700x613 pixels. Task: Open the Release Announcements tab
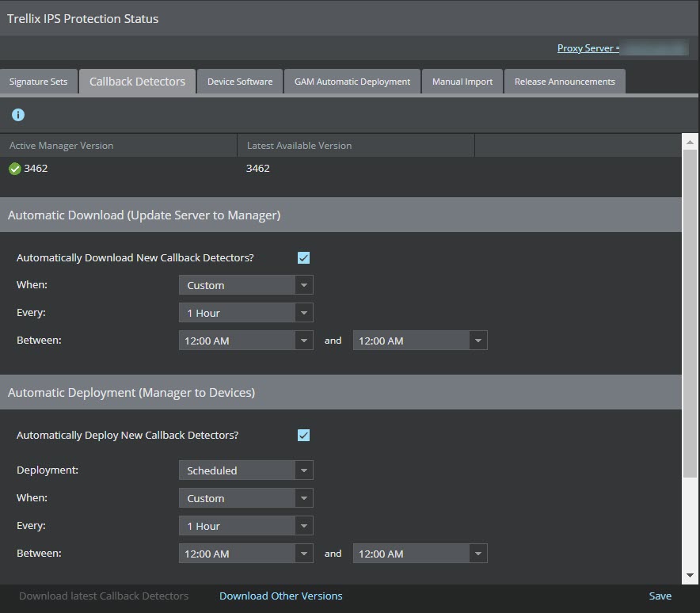[565, 82]
